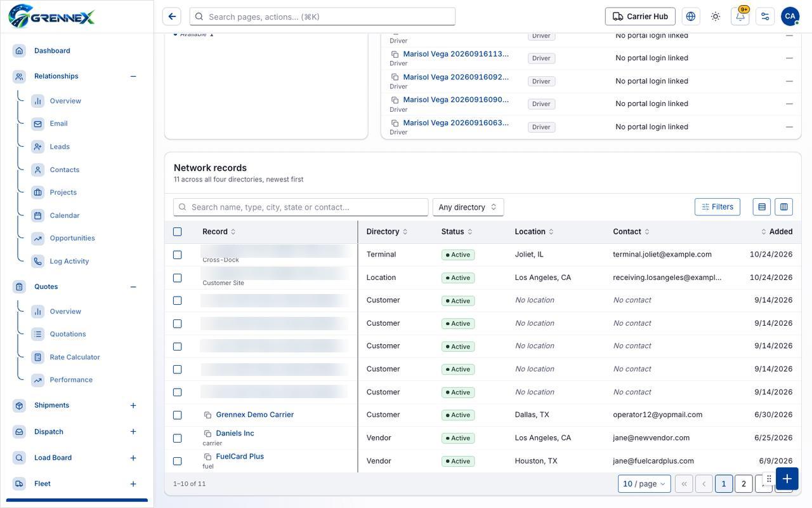The height and width of the screenshot is (508, 812).
Task: Open the CA user avatar menu
Action: [x=790, y=17]
